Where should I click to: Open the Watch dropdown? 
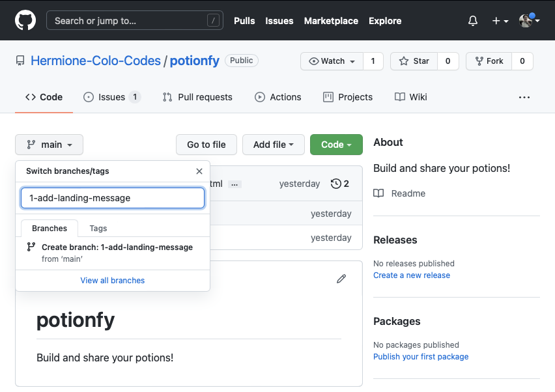332,61
